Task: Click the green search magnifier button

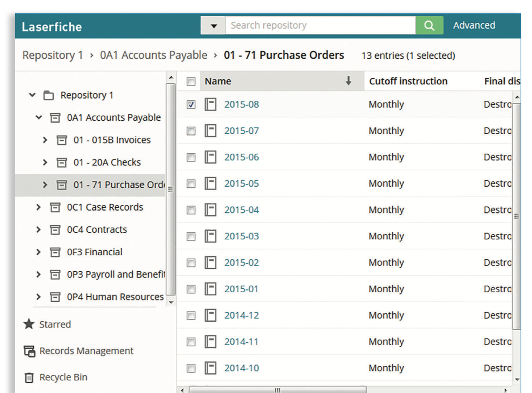Action: 429,25
